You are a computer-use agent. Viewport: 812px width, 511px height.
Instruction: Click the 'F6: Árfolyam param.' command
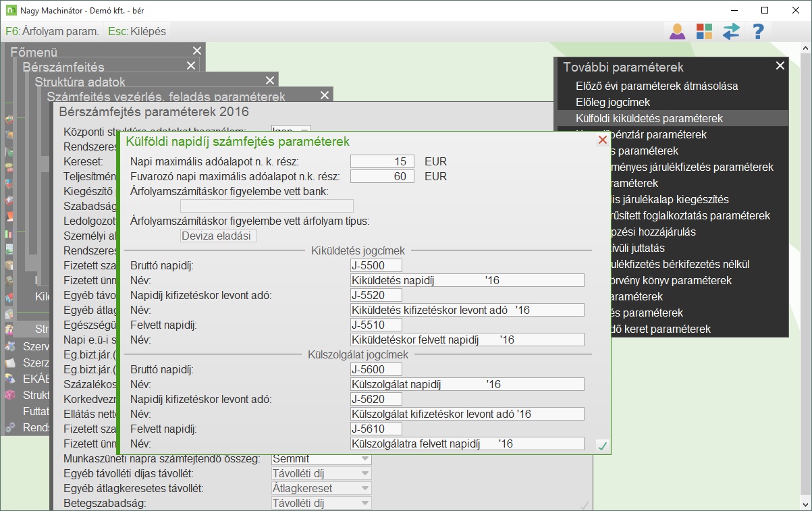tap(52, 31)
